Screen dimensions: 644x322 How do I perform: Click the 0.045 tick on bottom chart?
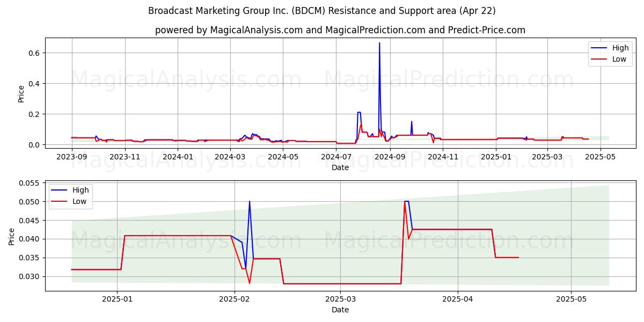coord(30,221)
